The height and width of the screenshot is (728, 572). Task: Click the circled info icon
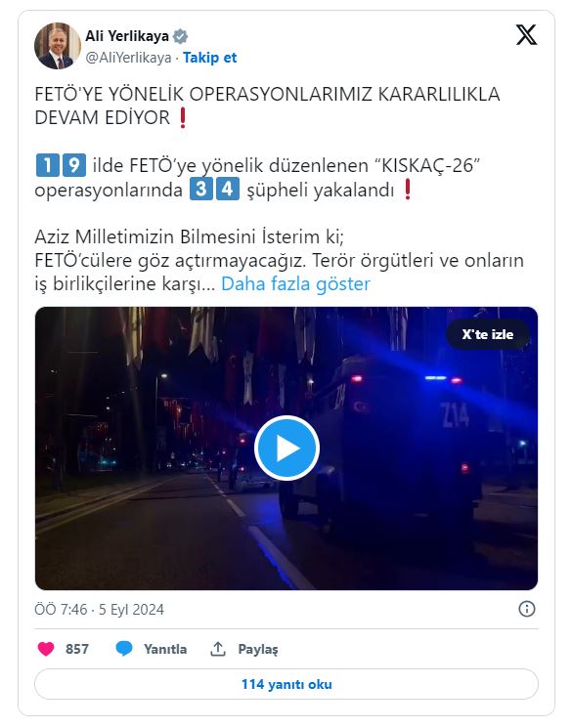[527, 609]
